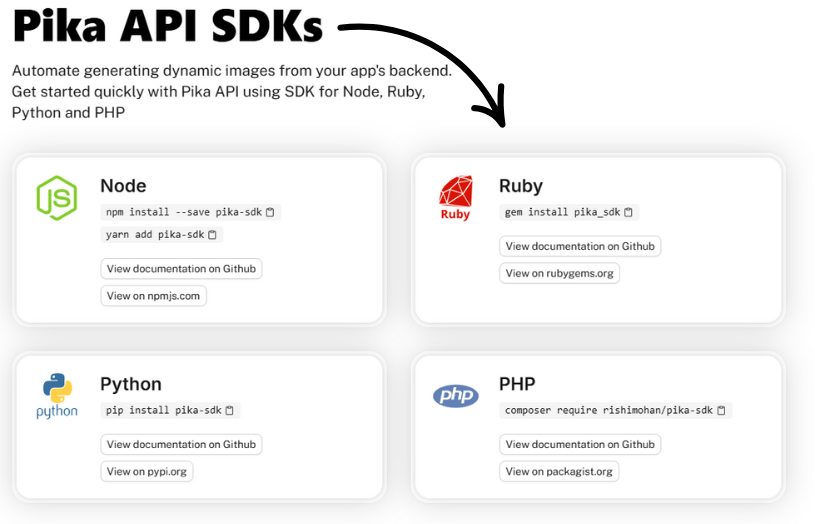Click the npm install --save pika-sdk text
The width and height of the screenshot is (815, 524).
coord(184,212)
